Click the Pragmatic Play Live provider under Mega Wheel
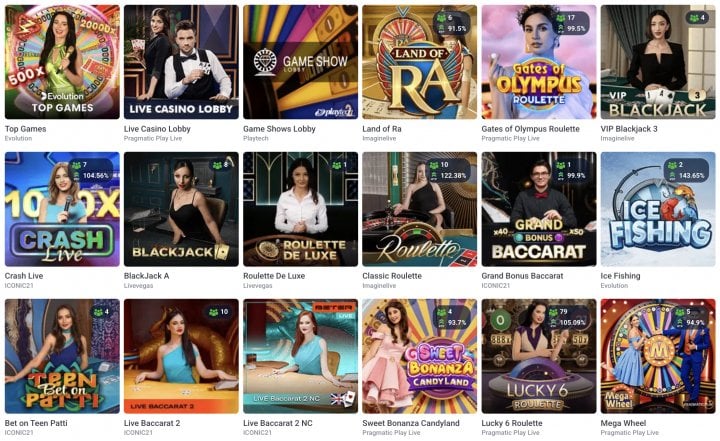 tap(630, 433)
